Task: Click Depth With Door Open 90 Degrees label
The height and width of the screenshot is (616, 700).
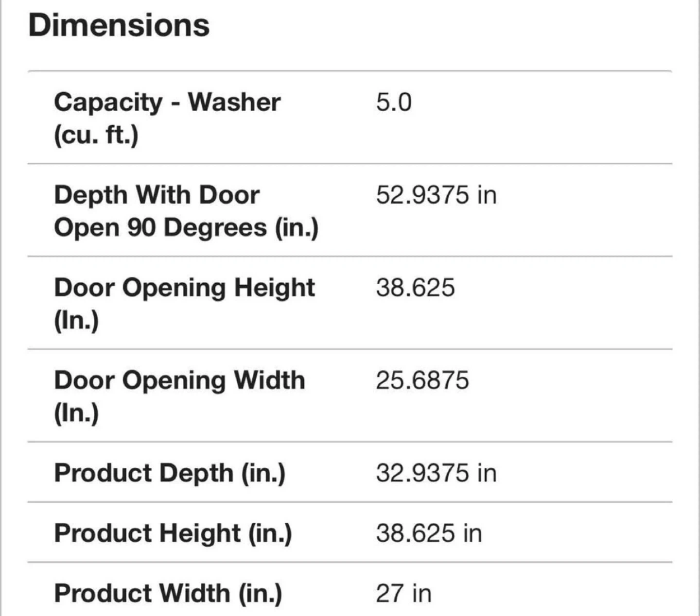Action: tap(186, 211)
